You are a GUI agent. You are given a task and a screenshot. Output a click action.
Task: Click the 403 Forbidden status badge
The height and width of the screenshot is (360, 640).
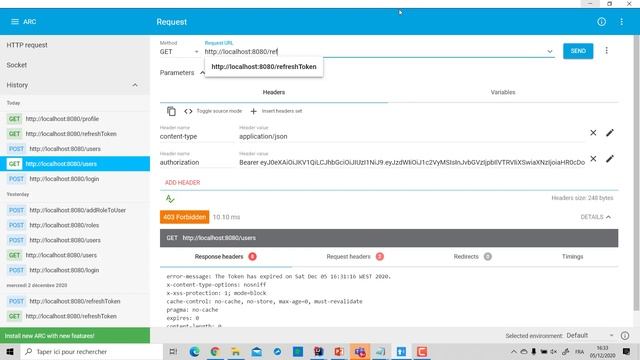pyautogui.click(x=184, y=217)
